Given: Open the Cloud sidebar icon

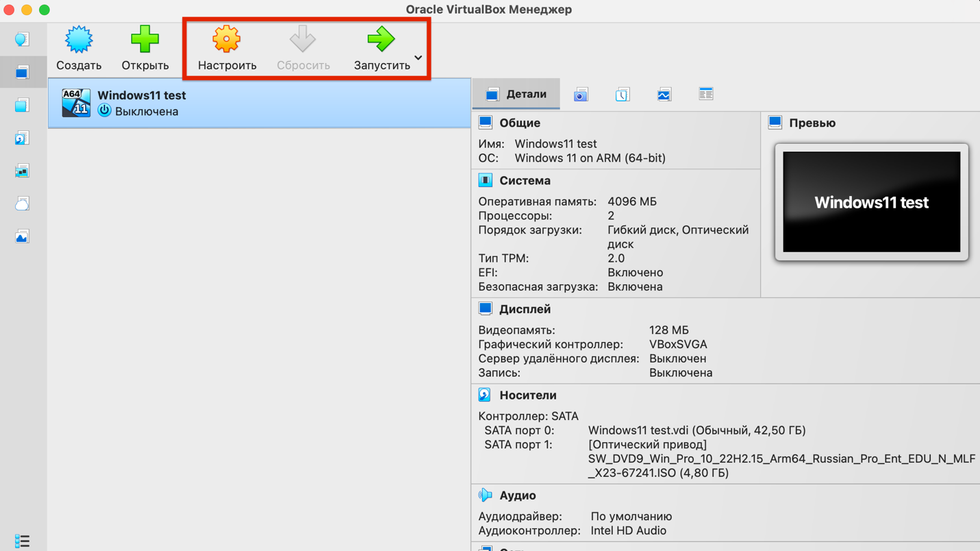Looking at the screenshot, I should coord(22,204).
